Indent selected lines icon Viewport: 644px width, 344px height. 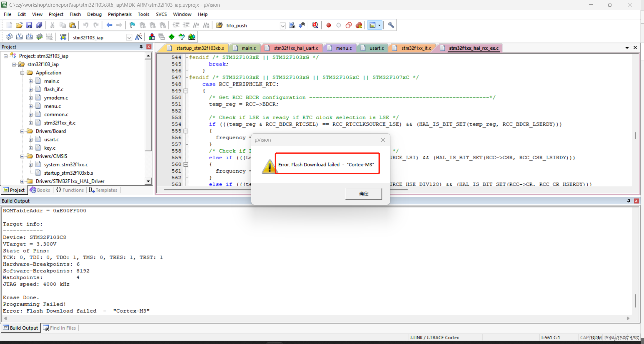pyautogui.click(x=176, y=25)
